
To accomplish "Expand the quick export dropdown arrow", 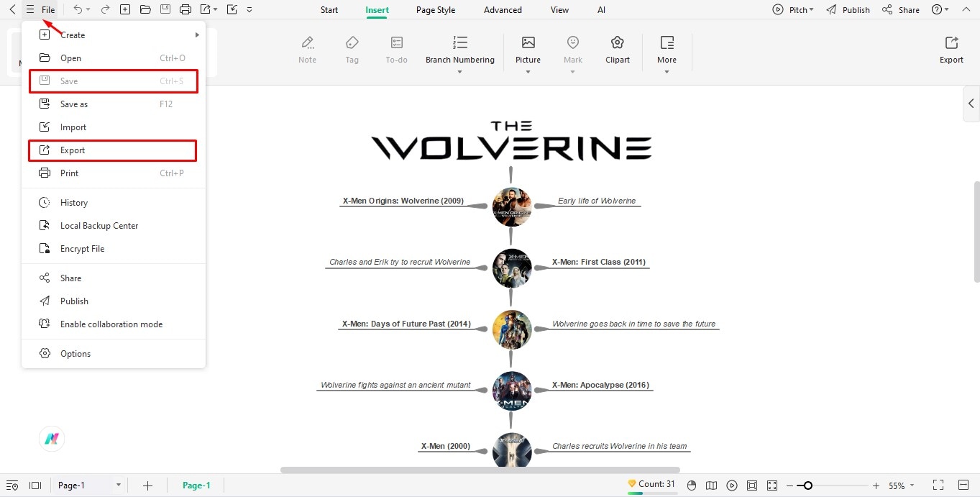I will (216, 10).
